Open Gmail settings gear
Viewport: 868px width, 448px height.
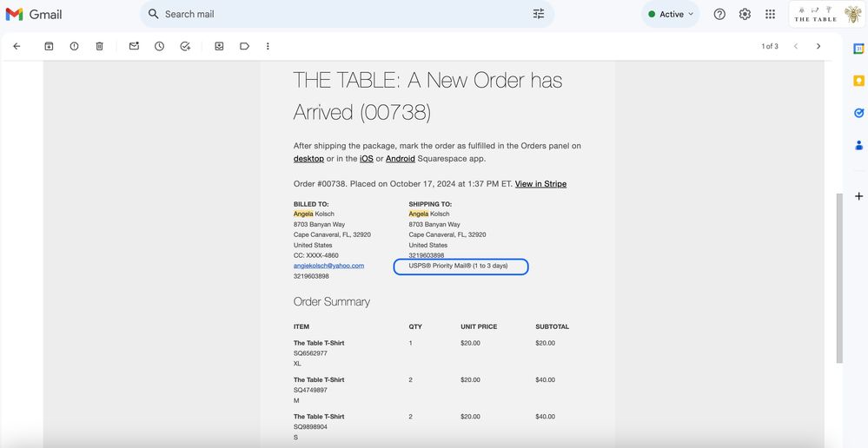[x=745, y=15]
